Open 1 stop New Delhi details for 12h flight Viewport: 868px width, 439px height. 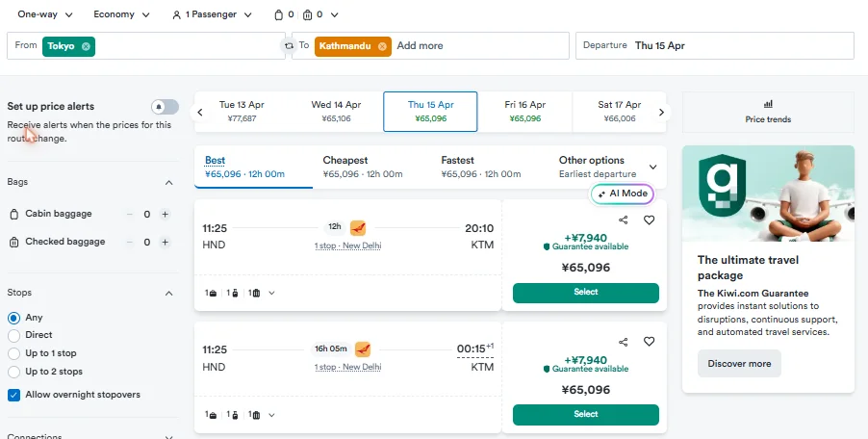[x=347, y=245]
